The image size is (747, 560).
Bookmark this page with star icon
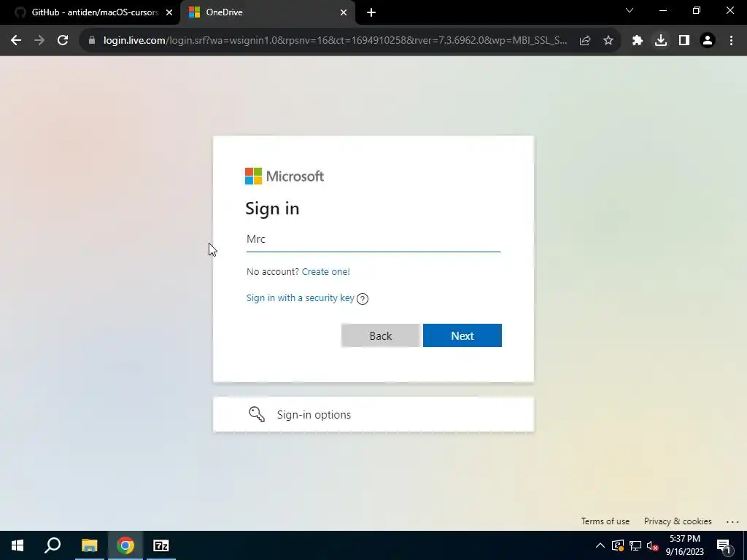tap(608, 41)
